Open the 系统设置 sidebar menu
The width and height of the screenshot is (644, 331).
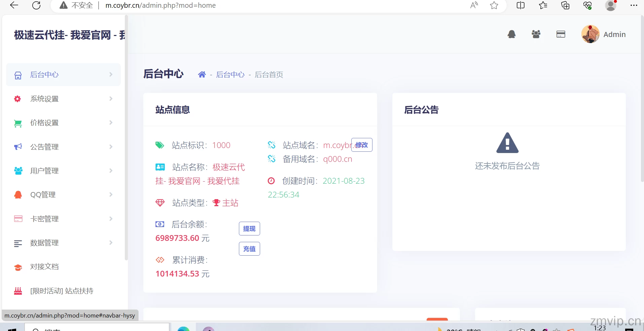pyautogui.click(x=63, y=99)
